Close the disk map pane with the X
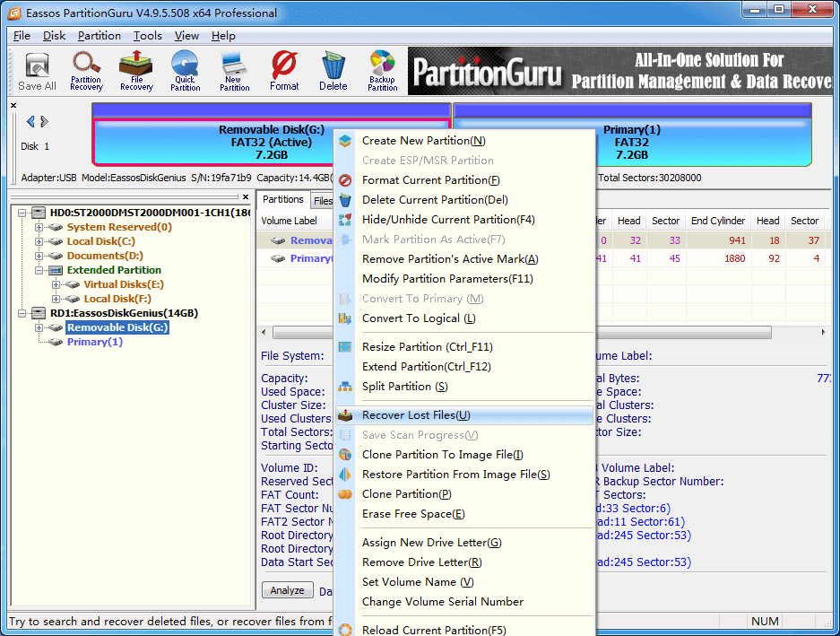840x636 pixels. [13, 105]
